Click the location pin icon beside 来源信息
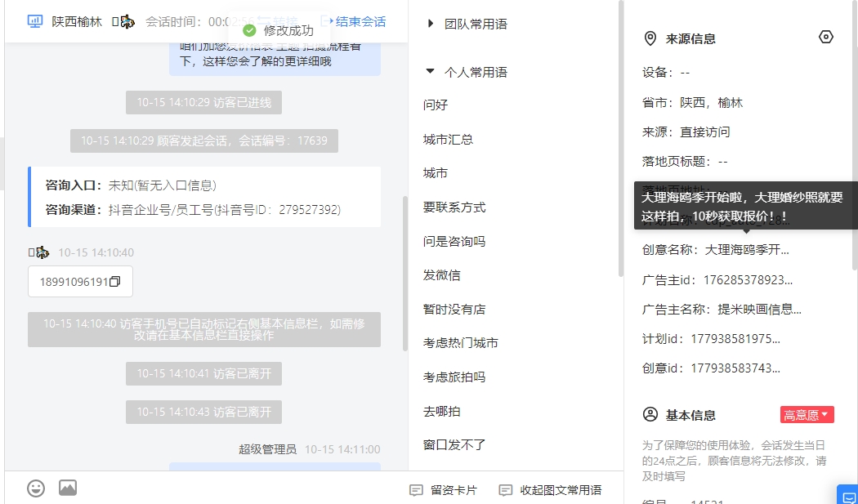858x504 pixels. [650, 39]
